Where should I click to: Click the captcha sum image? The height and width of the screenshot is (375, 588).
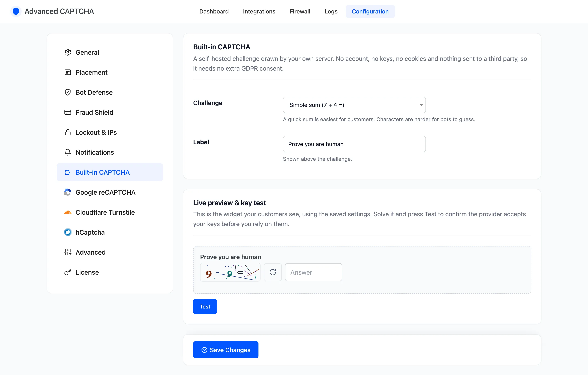[x=230, y=272]
